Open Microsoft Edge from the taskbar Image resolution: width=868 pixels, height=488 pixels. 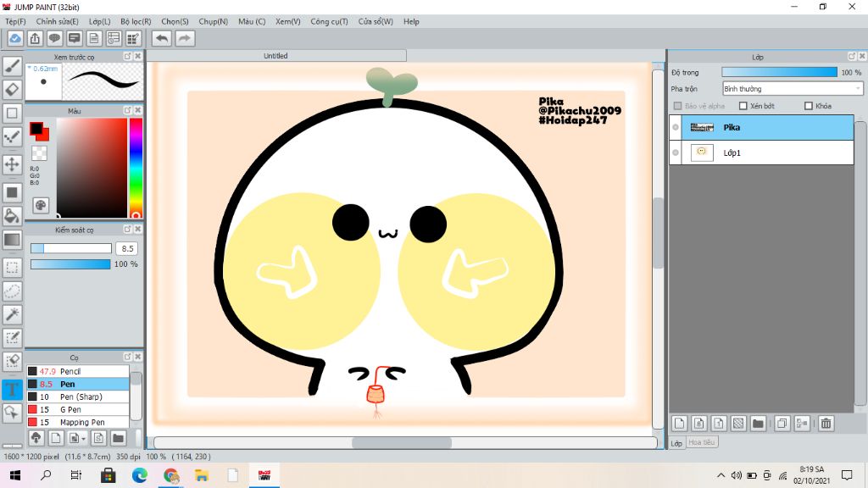pyautogui.click(x=139, y=475)
